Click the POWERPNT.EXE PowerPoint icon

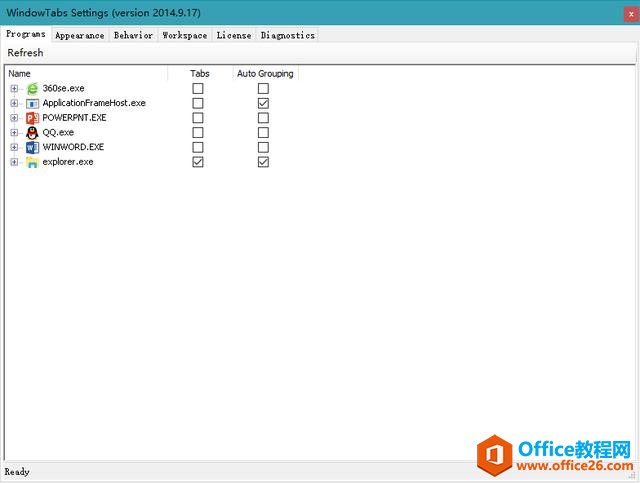click(32, 118)
